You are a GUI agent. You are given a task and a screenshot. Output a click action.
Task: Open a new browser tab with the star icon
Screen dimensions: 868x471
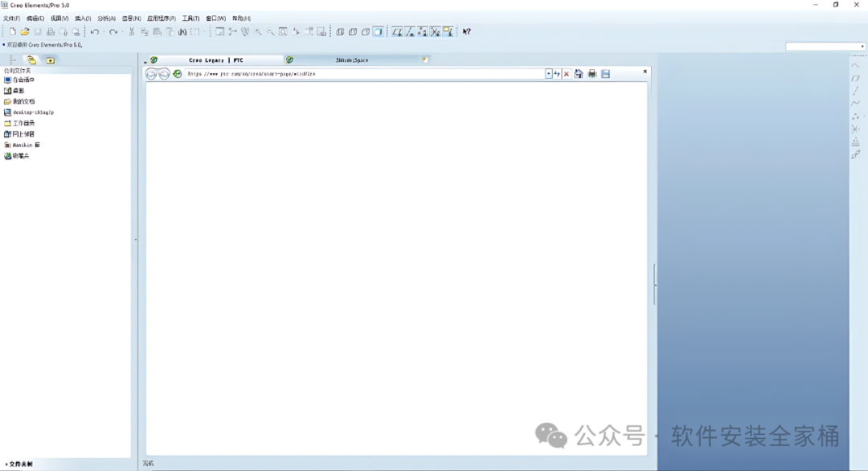(x=425, y=59)
